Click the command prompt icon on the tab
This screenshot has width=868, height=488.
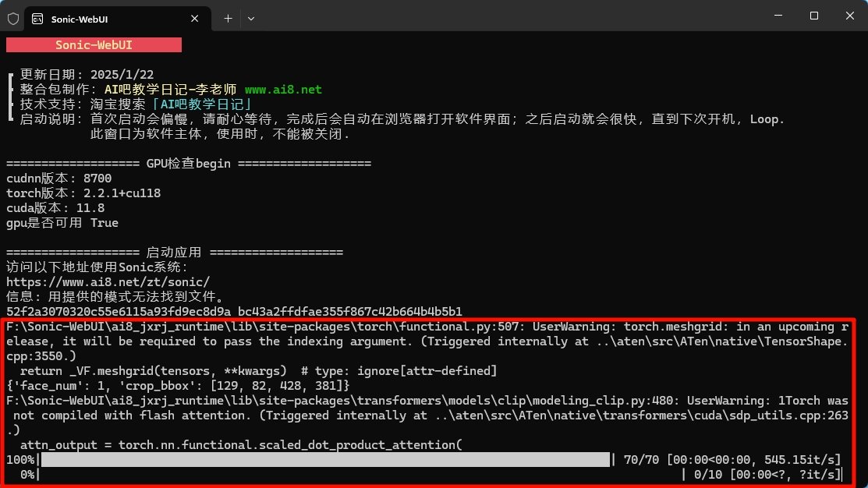[37, 18]
